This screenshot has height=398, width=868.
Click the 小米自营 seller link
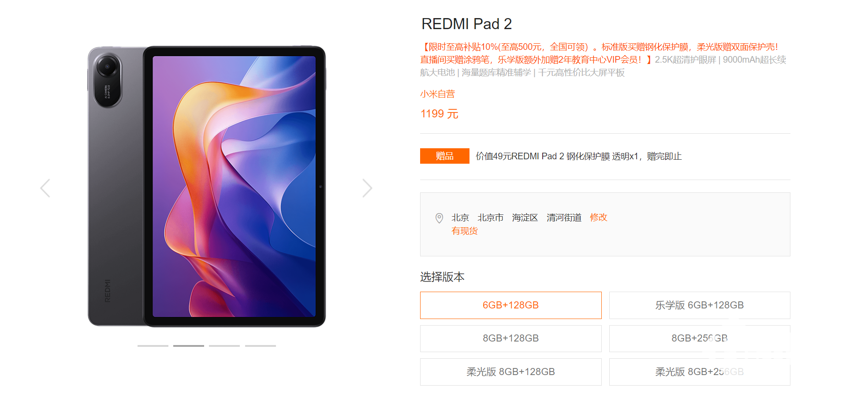click(x=437, y=94)
